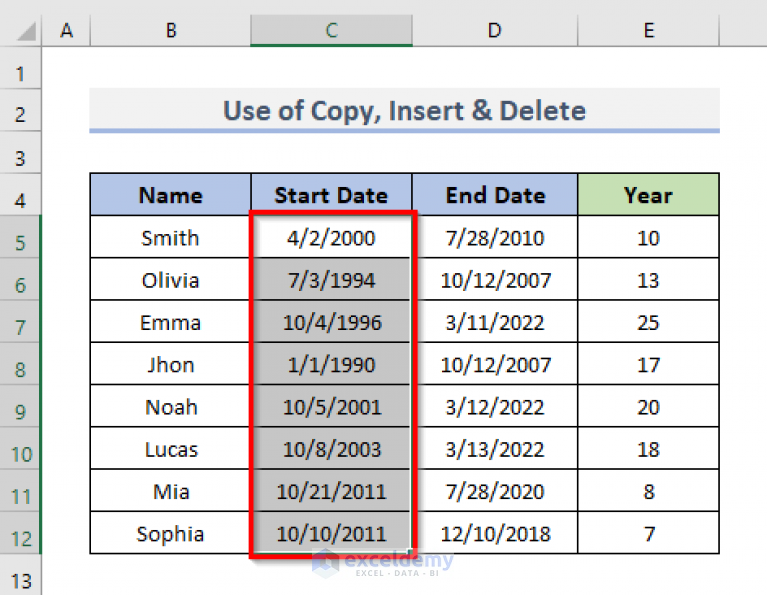Select the cell containing 'Emma'
The width and height of the screenshot is (767, 595).
click(170, 322)
